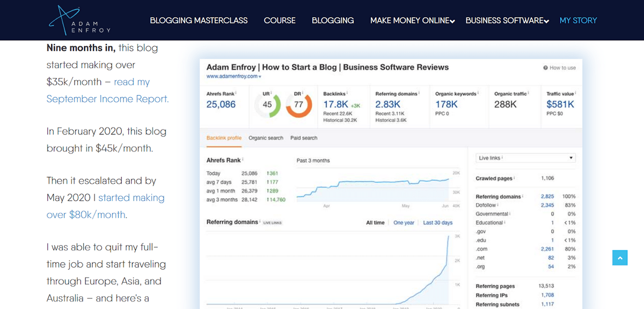
Task: Click the Adam Enfroy logo
Action: (79, 20)
